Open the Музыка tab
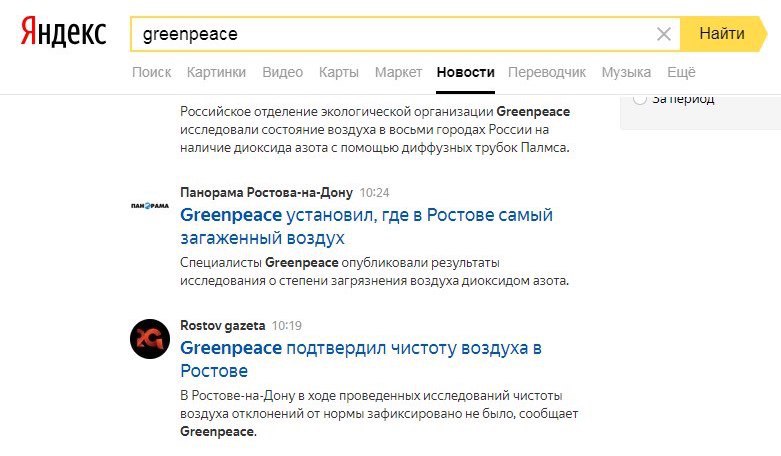The image size is (781, 456). [626, 72]
